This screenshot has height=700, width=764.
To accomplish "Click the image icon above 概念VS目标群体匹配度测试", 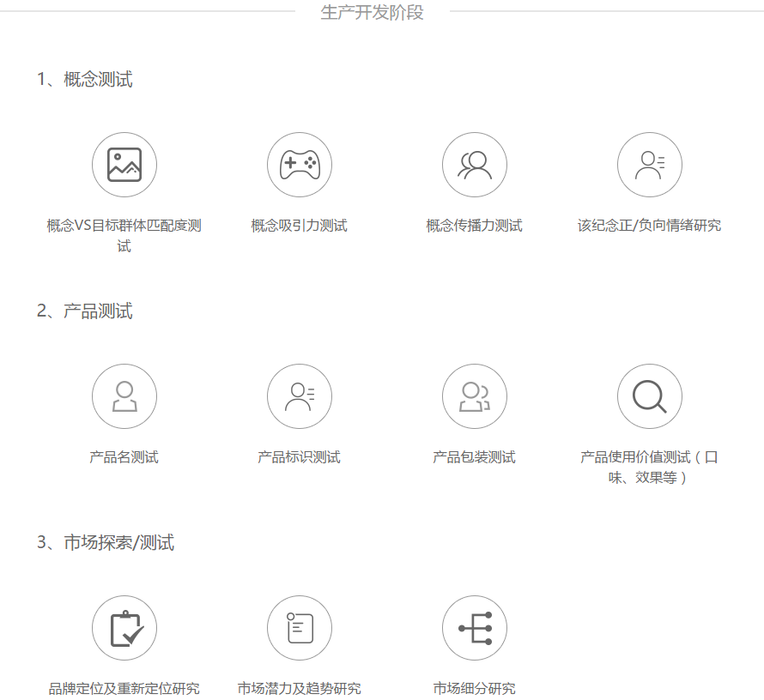I will (124, 165).
